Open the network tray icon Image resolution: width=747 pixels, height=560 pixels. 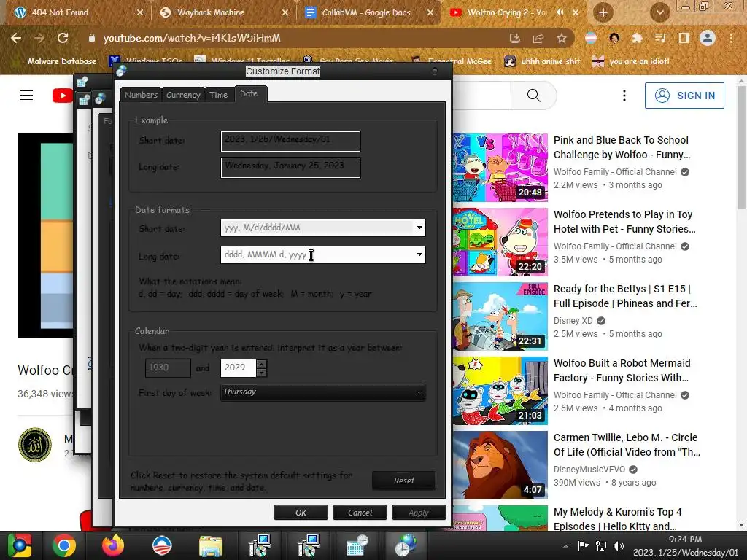[601, 545]
